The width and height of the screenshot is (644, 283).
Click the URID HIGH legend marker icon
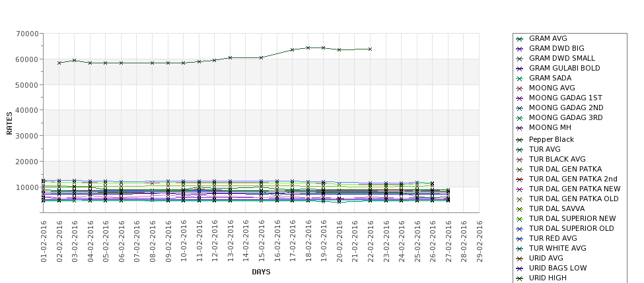coord(520,278)
